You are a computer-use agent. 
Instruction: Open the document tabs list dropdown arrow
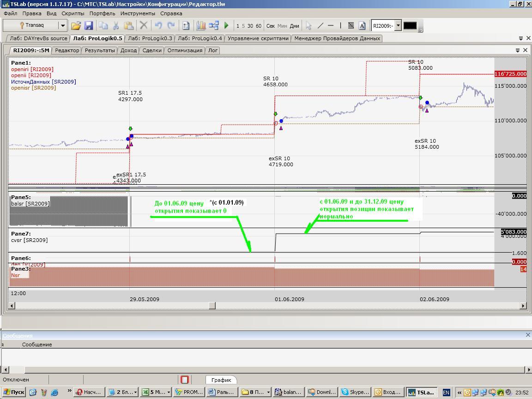(521, 38)
